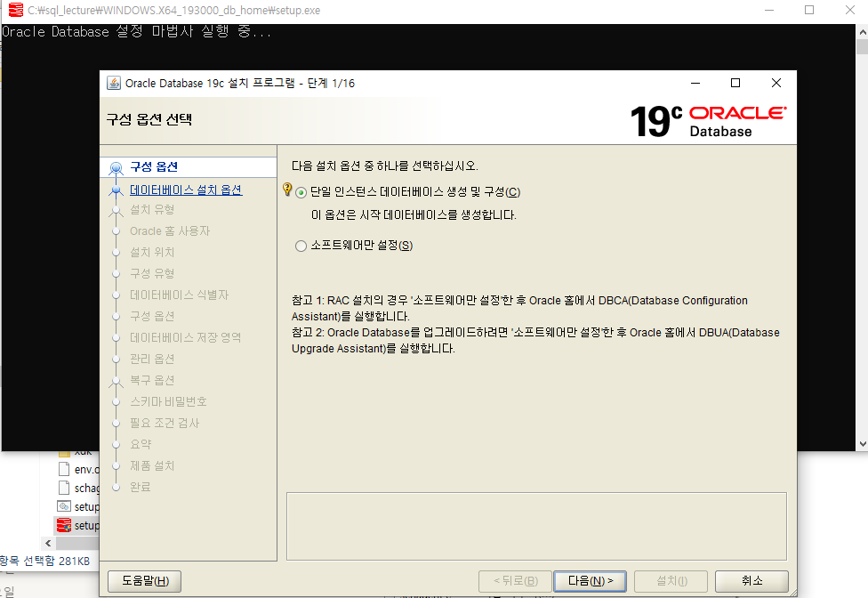The width and height of the screenshot is (868, 598).
Task: Click the 요약 step
Action: pos(141,444)
